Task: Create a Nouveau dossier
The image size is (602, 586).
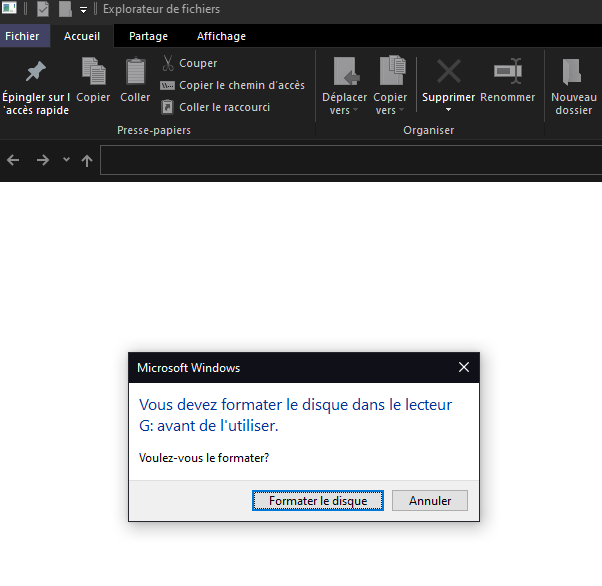Action: tap(574, 87)
